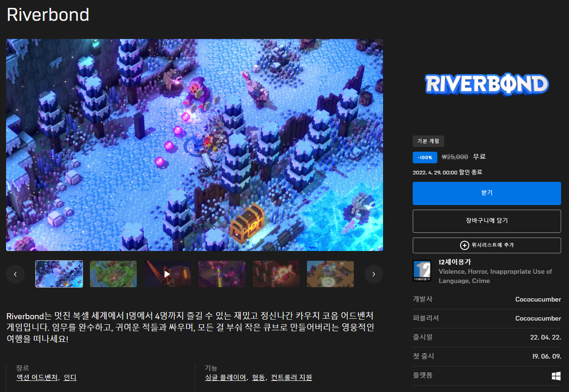The width and height of the screenshot is (569, 392).
Task: Click the 개발사 row label
Action: tap(422, 299)
